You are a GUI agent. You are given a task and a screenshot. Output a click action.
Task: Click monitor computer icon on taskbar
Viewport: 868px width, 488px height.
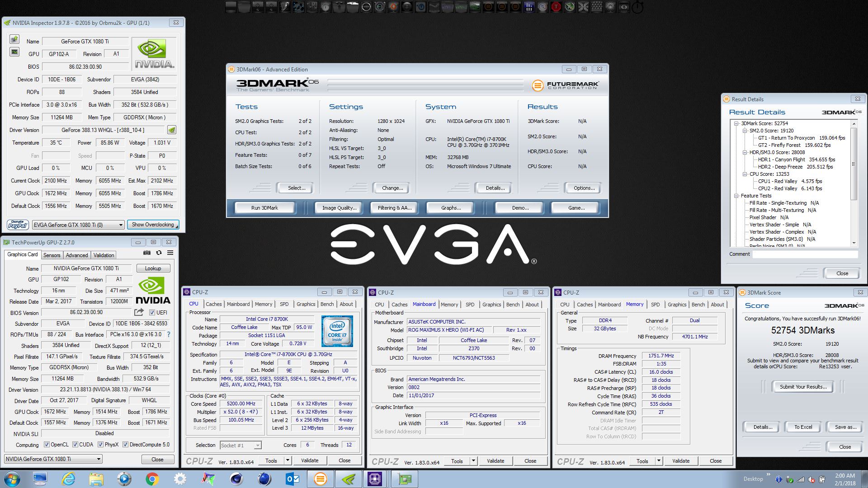click(40, 479)
